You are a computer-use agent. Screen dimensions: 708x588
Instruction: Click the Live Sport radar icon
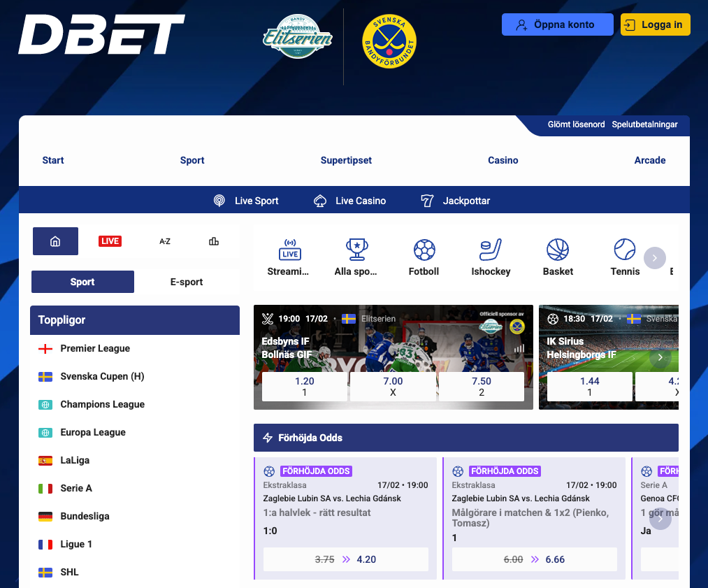pos(219,201)
